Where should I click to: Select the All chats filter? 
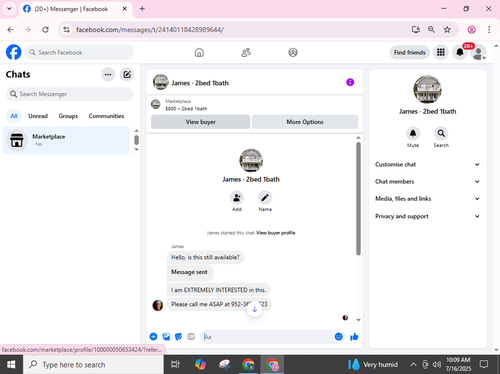tap(14, 116)
